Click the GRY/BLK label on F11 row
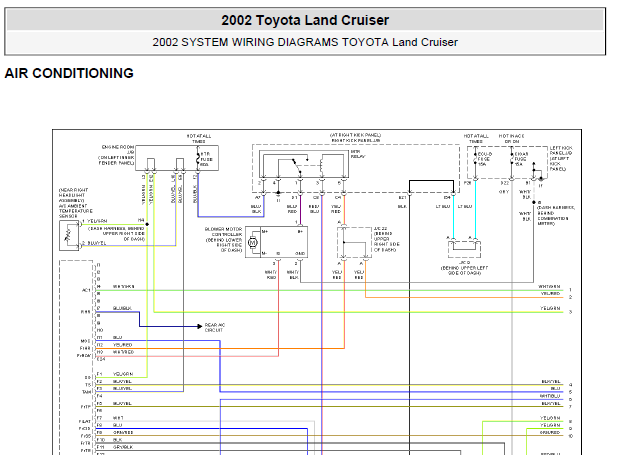The width and height of the screenshot is (617, 455). (x=123, y=447)
